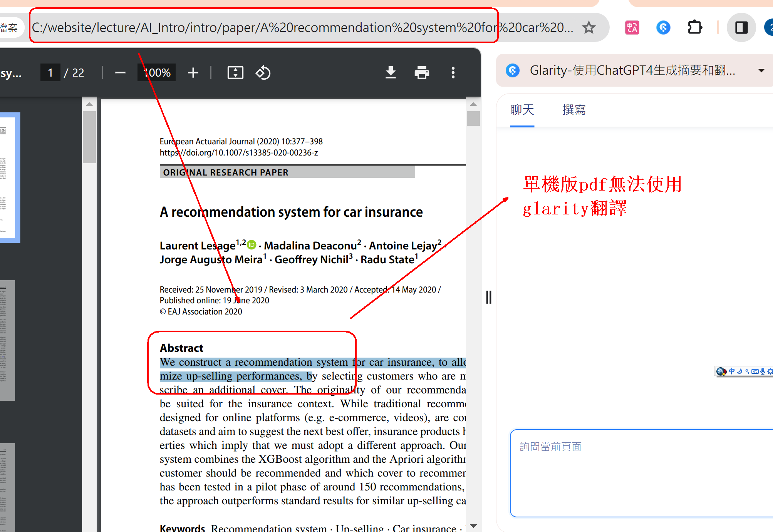Click the PDF vertical scrollbar thumb
This screenshot has height=532, width=773.
(473, 118)
